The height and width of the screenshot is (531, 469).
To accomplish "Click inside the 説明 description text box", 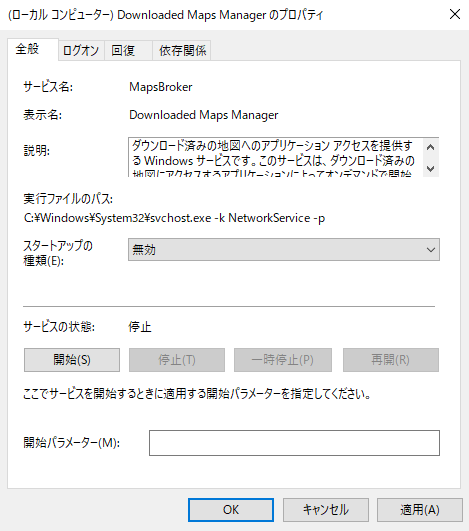I will click(x=275, y=157).
